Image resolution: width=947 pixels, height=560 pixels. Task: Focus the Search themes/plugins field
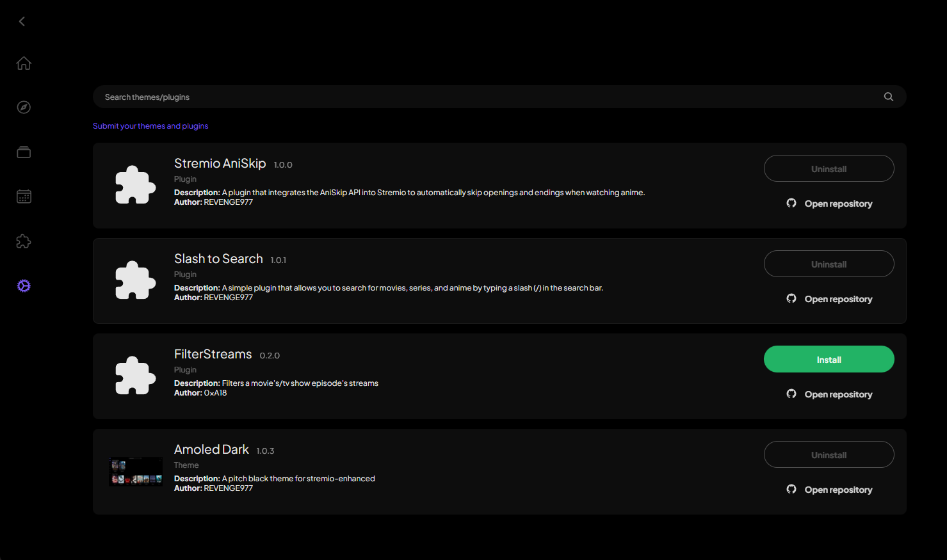[499, 97]
